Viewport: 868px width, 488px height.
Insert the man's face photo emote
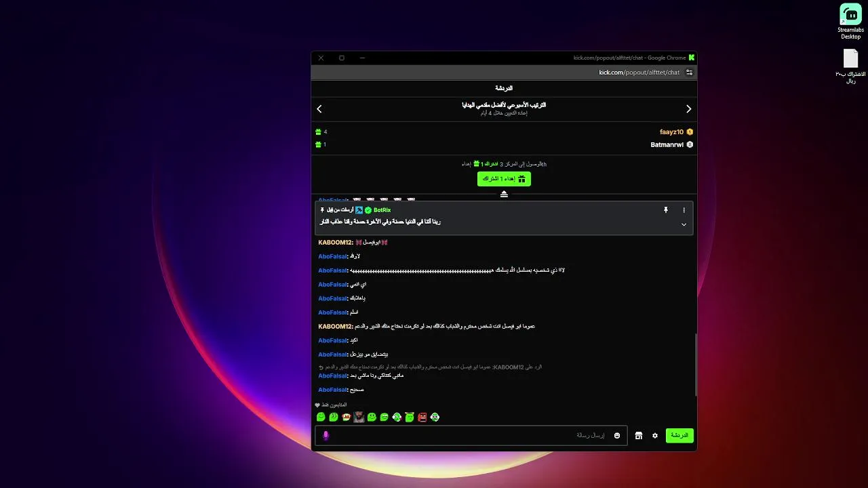point(359,418)
